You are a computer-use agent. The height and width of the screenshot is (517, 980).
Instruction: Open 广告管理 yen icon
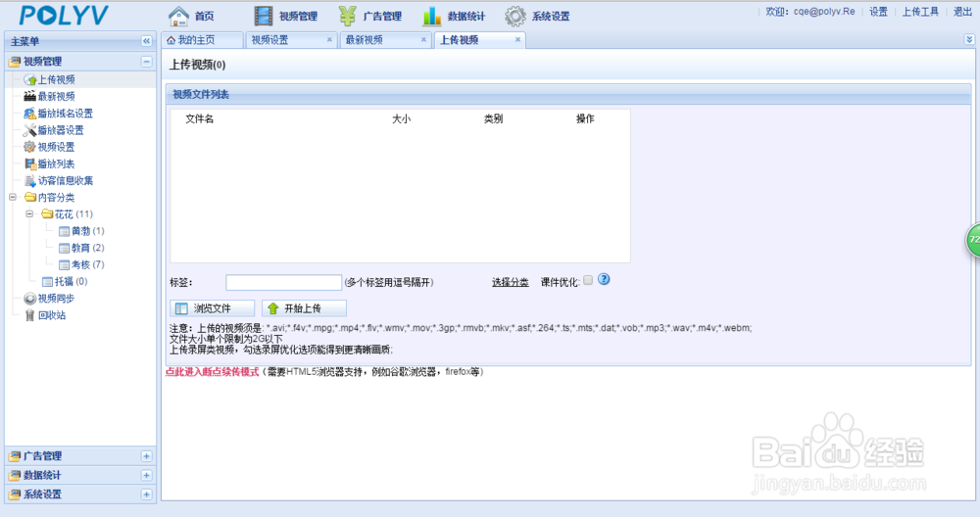tap(348, 16)
